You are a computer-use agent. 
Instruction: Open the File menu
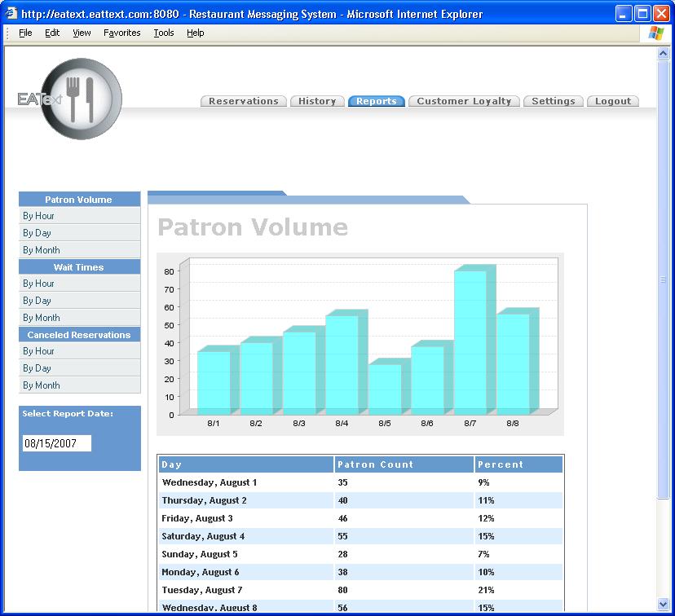point(25,33)
